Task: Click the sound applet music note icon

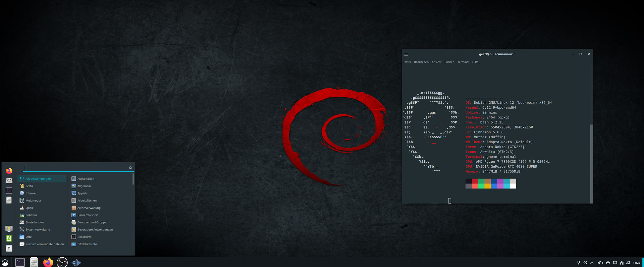Action: [628, 263]
